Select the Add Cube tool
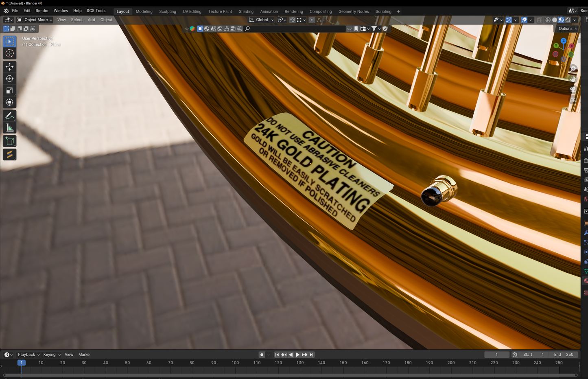Image resolution: width=588 pixels, height=379 pixels. pyautogui.click(x=10, y=142)
